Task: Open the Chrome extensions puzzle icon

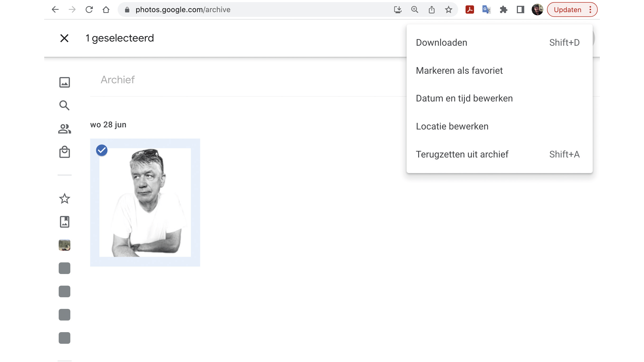Action: tap(503, 10)
